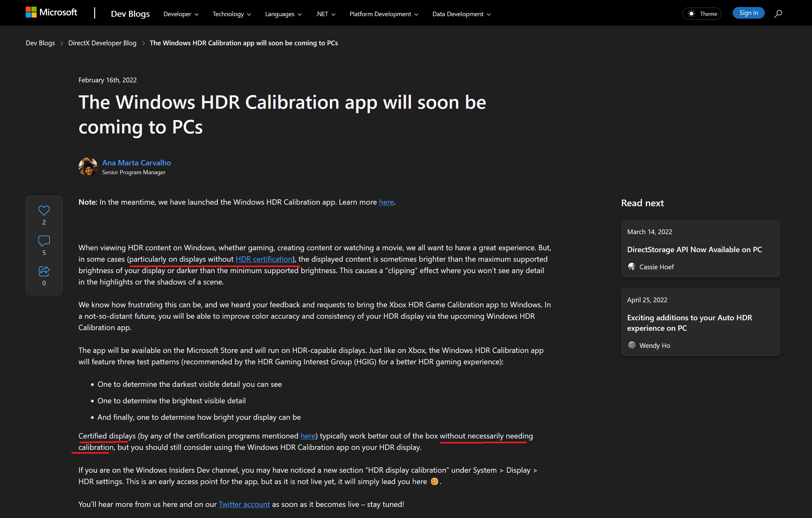The image size is (812, 518).
Task: Toggle the Theme button
Action: [702, 14]
